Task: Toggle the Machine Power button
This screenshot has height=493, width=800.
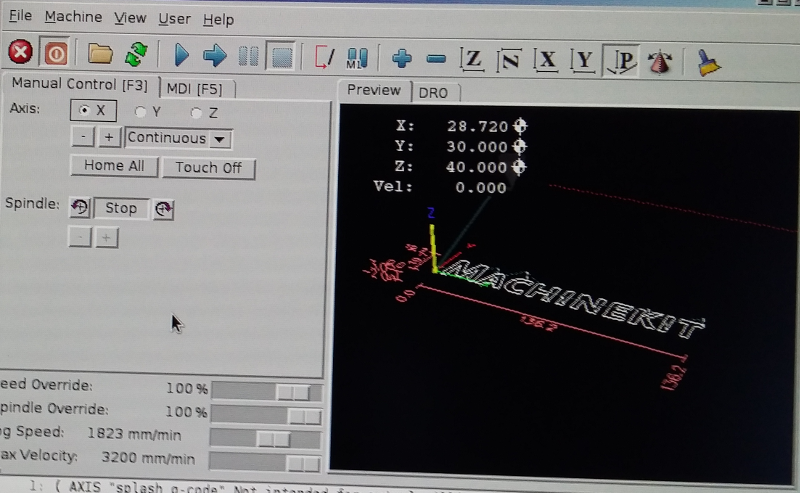Action: (x=56, y=53)
